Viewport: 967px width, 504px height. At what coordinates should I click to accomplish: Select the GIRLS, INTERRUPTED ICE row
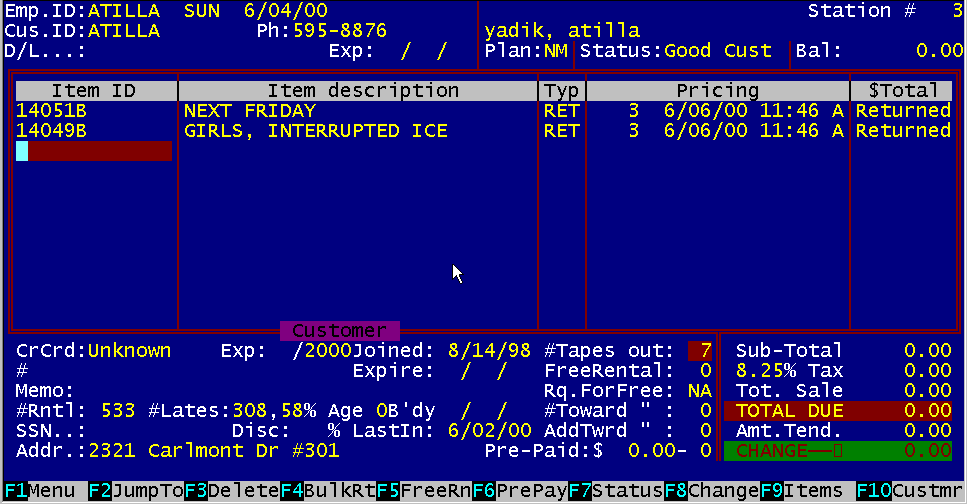pyautogui.click(x=315, y=131)
